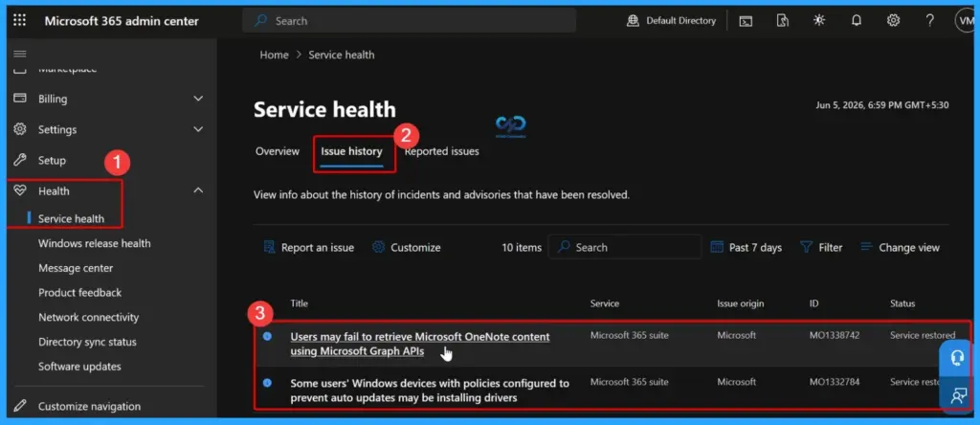Image resolution: width=980 pixels, height=425 pixels.
Task: Click the Billing card icon in sidebar
Action: tap(20, 99)
